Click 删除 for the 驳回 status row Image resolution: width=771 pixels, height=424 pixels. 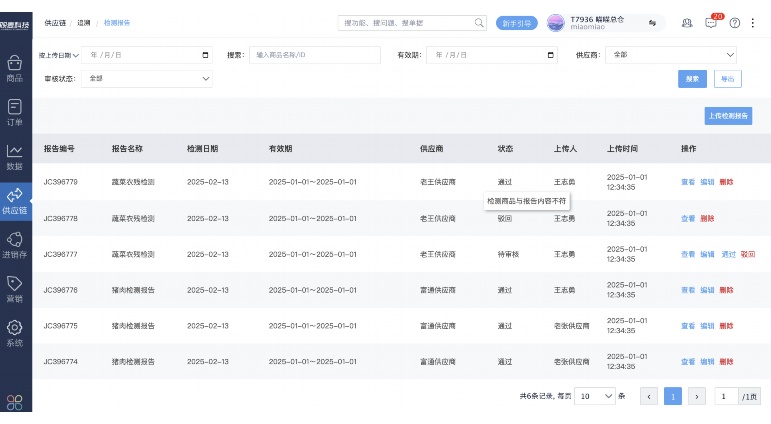point(707,218)
